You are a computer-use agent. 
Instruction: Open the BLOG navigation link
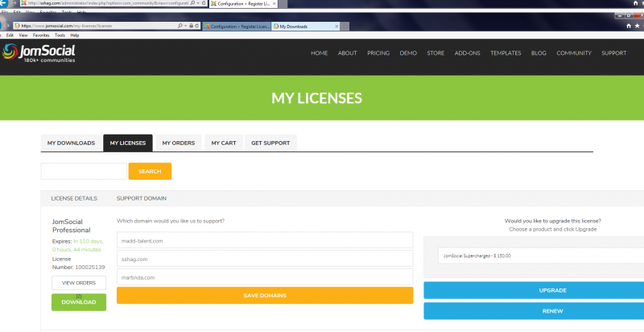pos(539,53)
